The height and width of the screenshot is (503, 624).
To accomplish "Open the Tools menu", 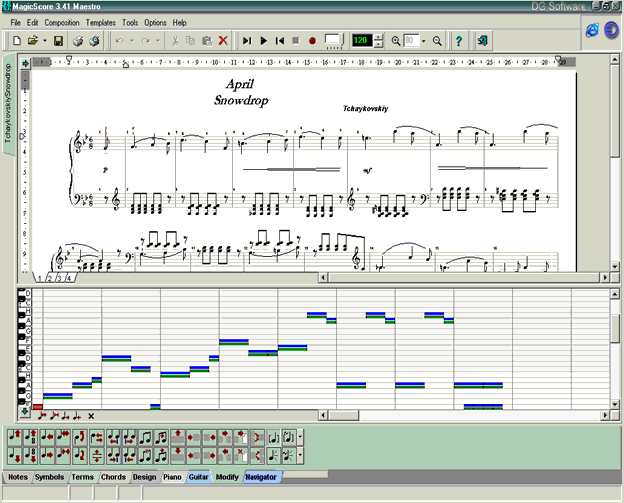I will [130, 23].
